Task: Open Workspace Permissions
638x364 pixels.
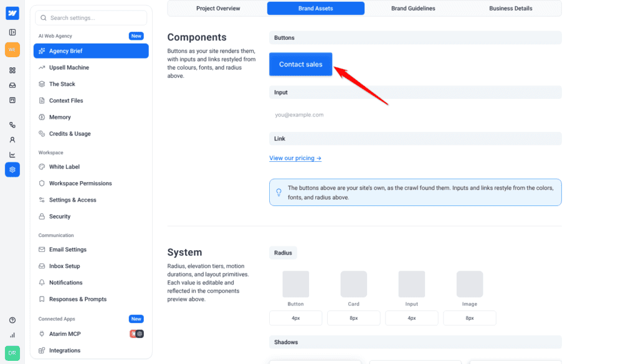Action: pyautogui.click(x=91, y=183)
